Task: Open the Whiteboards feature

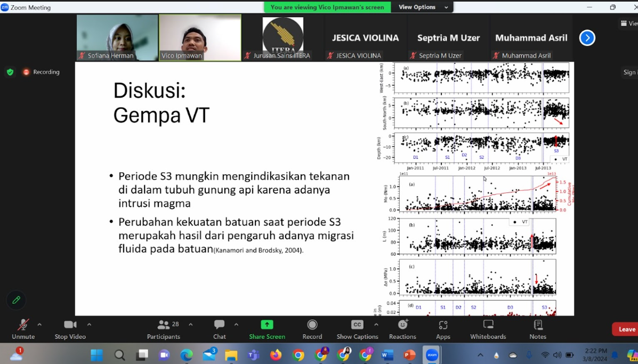Action: click(x=488, y=329)
